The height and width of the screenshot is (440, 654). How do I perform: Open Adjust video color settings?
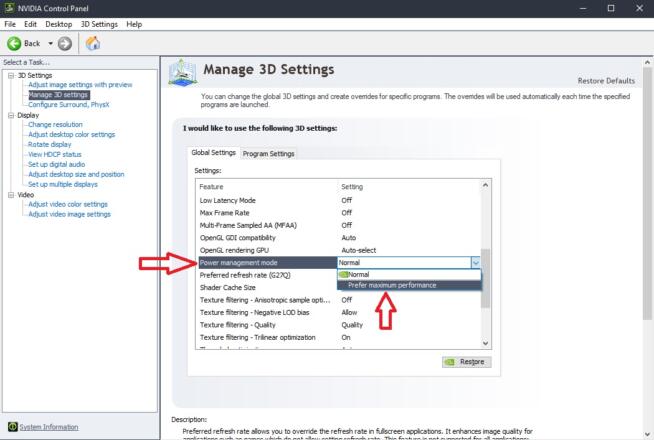pos(68,204)
